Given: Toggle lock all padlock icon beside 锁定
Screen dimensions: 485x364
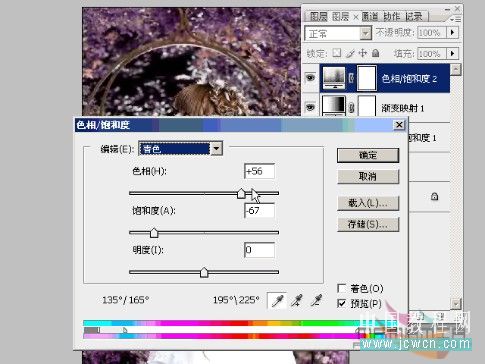Looking at the screenshot, I should [x=376, y=53].
